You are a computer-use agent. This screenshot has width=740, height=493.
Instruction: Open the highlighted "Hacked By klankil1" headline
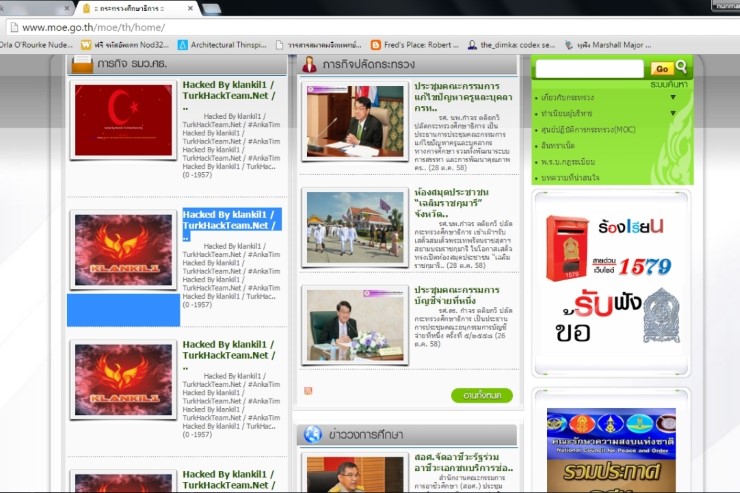point(231,220)
